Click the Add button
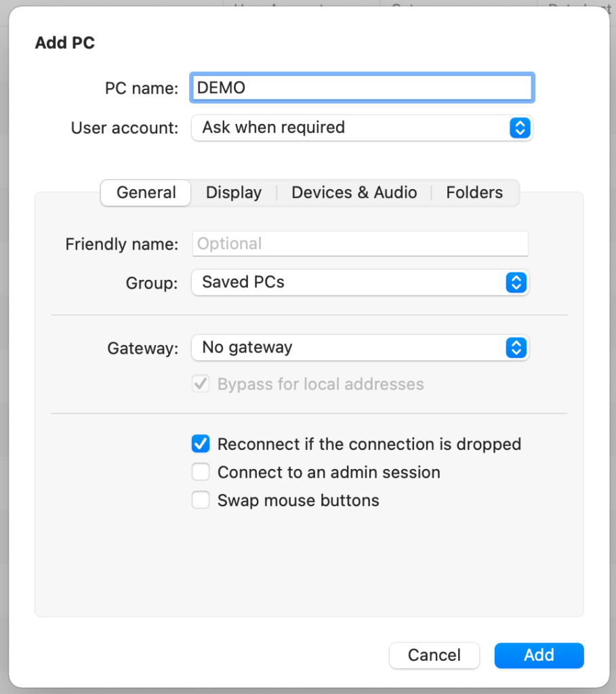The image size is (616, 694). coord(539,655)
